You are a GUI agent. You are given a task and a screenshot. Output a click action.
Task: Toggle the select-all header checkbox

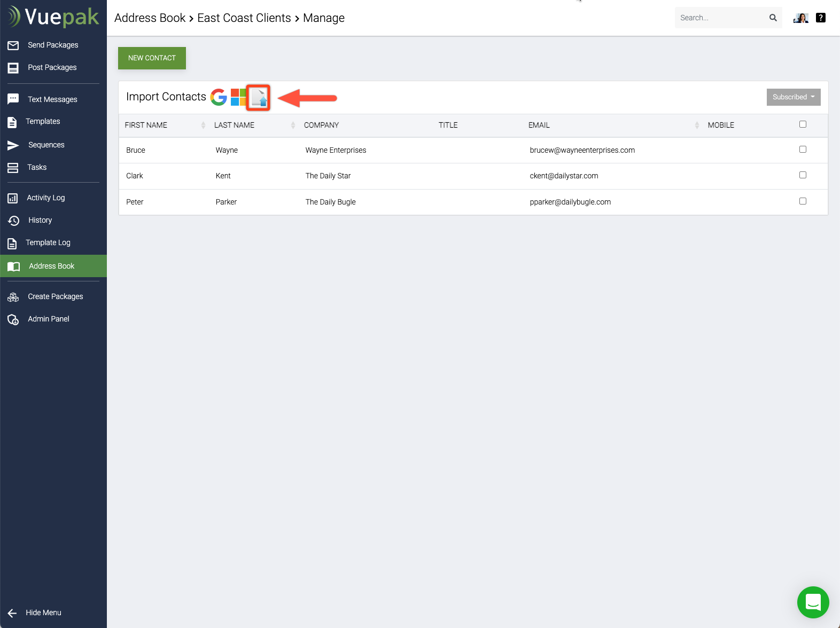[803, 124]
